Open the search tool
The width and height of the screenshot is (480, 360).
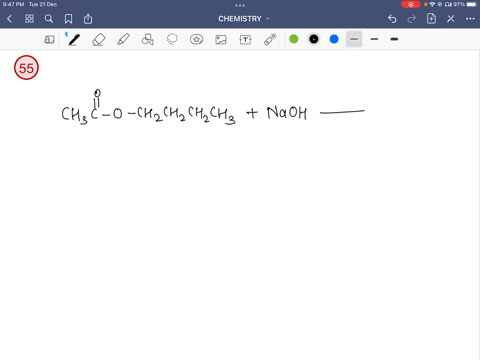[49, 19]
